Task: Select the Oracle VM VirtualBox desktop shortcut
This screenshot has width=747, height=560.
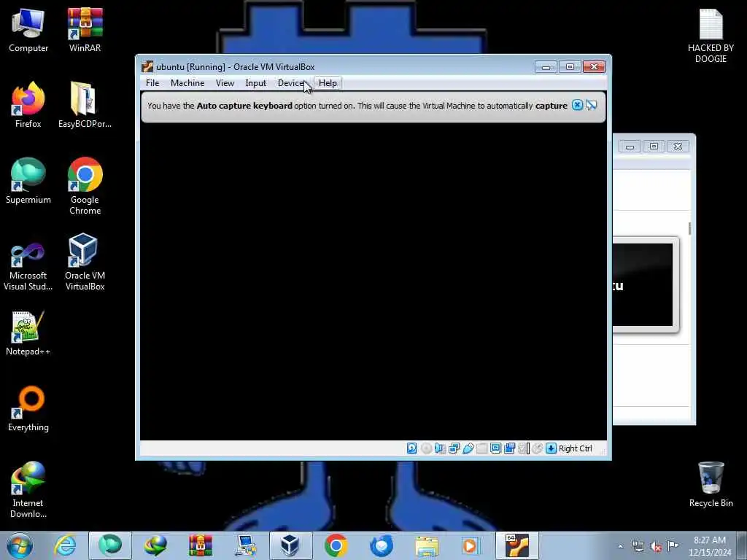Action: pyautogui.click(x=85, y=262)
